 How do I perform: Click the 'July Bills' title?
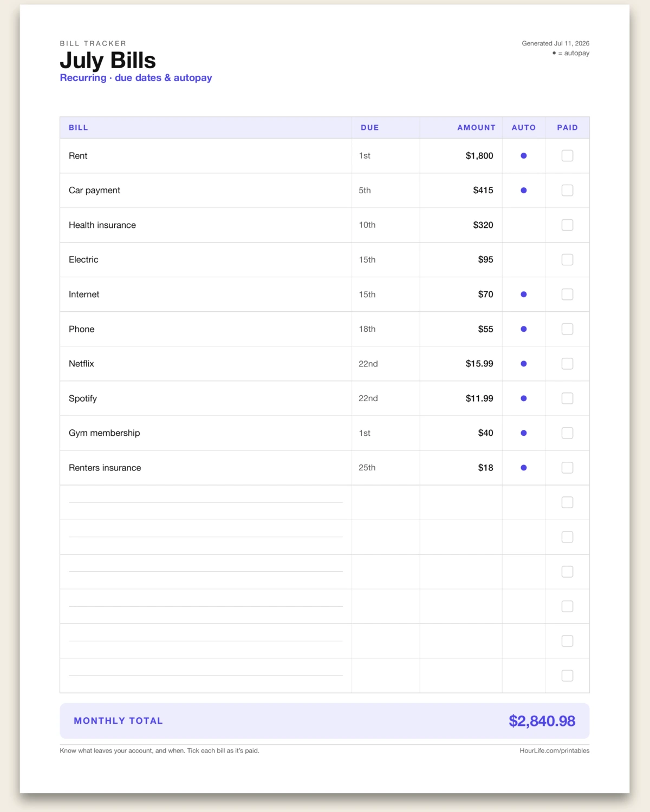point(108,61)
